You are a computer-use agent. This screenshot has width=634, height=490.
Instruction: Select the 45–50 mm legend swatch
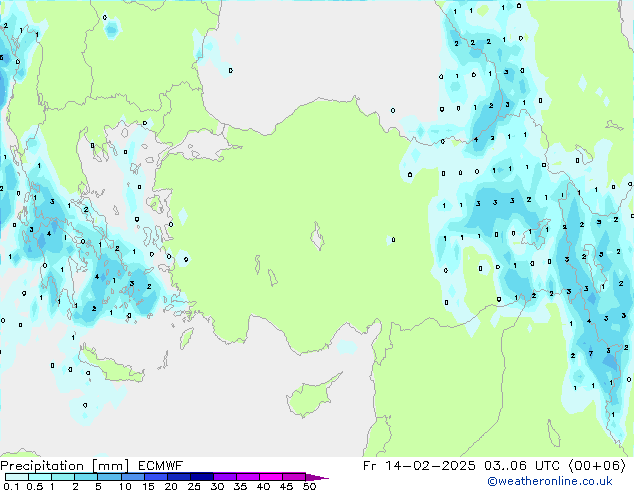tap(294, 477)
